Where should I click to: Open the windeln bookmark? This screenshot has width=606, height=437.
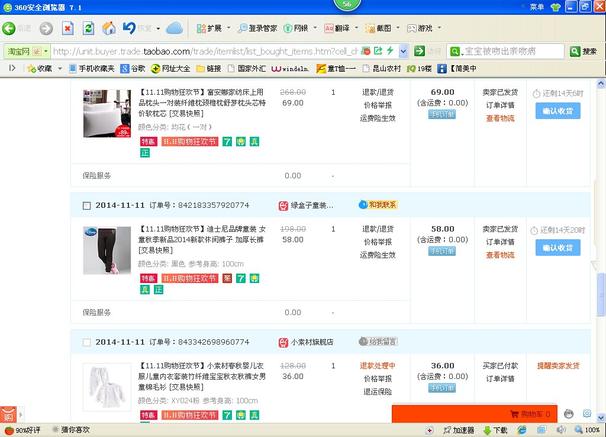coord(290,69)
